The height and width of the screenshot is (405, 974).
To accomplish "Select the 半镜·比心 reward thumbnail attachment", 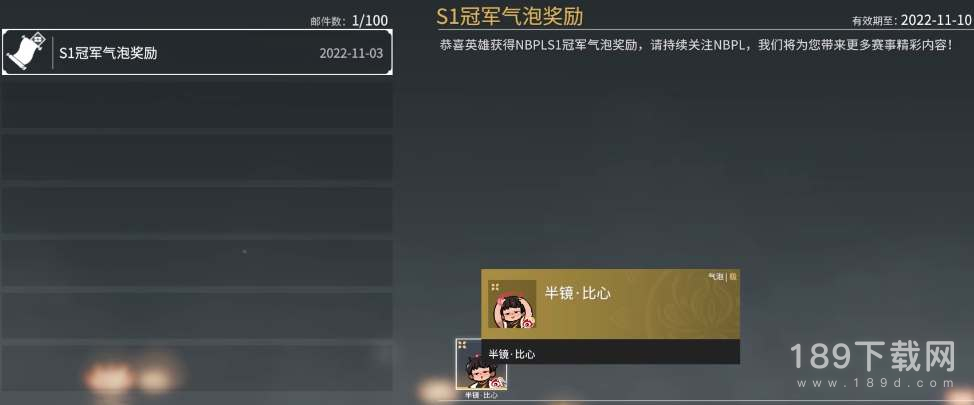I will click(481, 364).
